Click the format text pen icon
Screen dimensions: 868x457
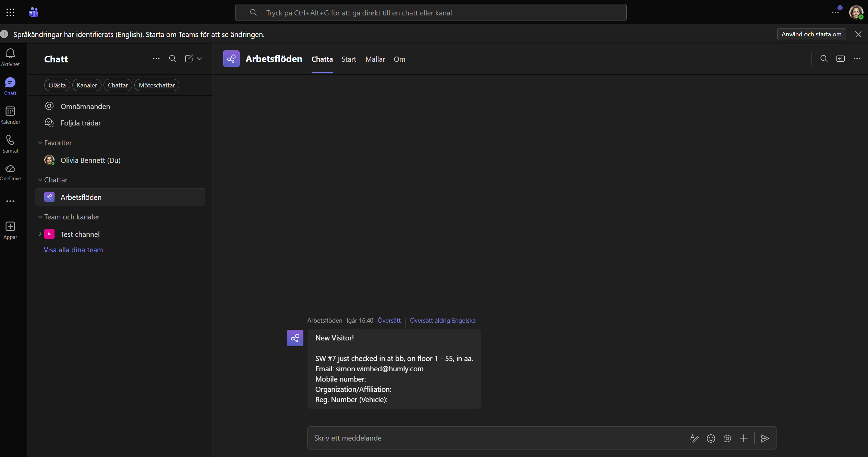coord(694,438)
